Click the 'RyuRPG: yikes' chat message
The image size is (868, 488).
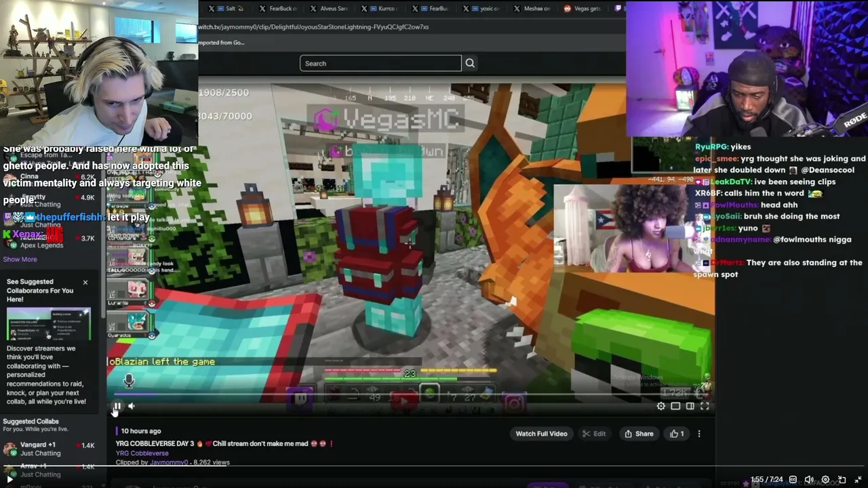[723, 146]
